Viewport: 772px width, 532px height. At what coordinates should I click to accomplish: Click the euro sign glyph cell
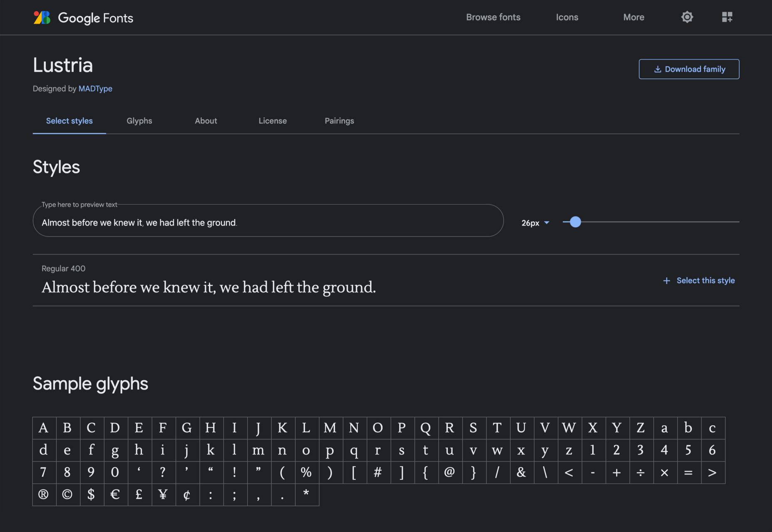coord(115,495)
